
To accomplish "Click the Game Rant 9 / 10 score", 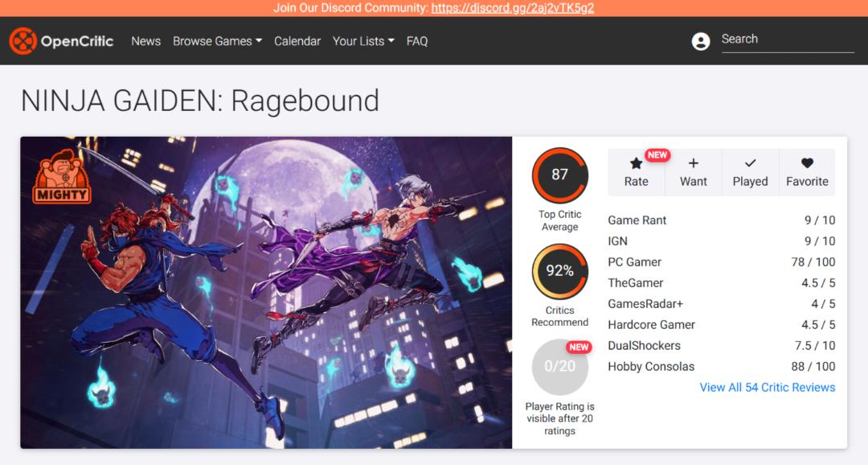I will point(820,220).
